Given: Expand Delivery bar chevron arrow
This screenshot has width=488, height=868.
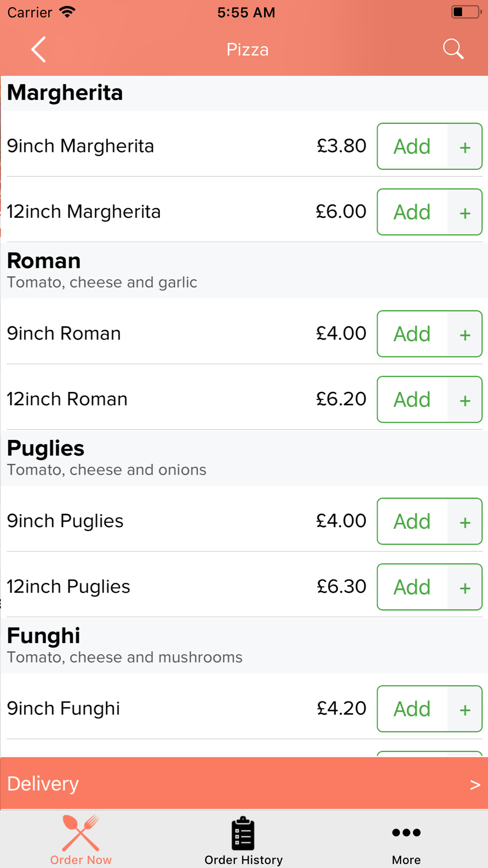Looking at the screenshot, I should pyautogui.click(x=475, y=785).
